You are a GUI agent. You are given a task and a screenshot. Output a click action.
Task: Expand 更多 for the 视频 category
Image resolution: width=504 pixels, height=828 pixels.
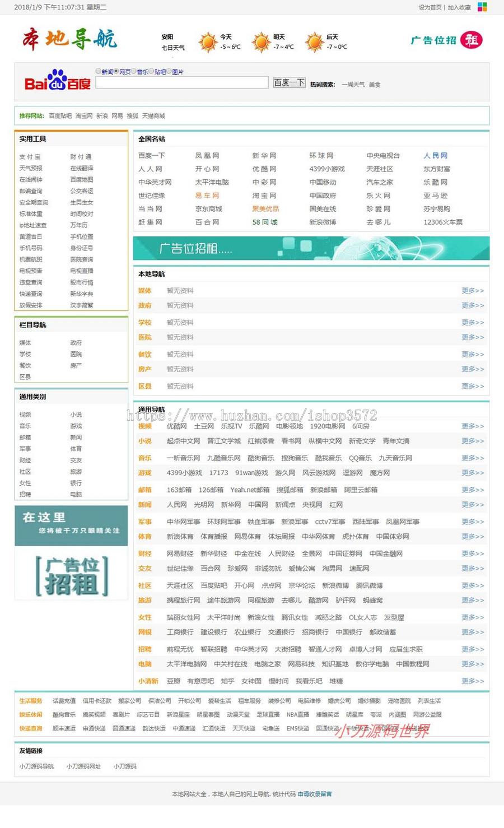coord(472,426)
